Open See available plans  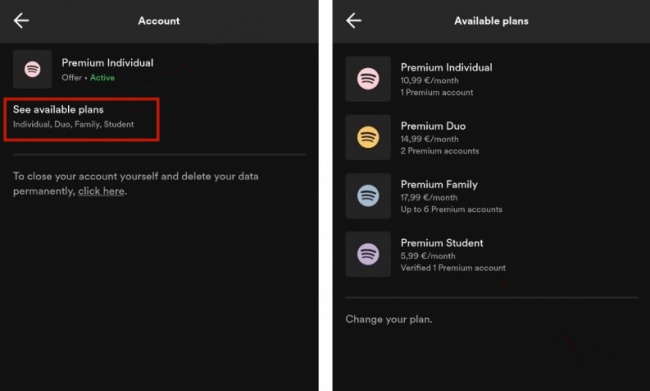click(x=81, y=119)
